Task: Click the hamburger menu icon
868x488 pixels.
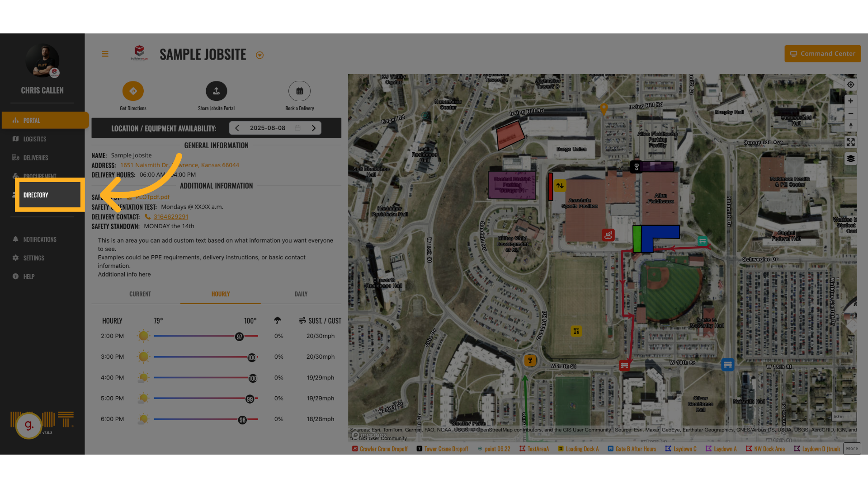Action: point(105,54)
